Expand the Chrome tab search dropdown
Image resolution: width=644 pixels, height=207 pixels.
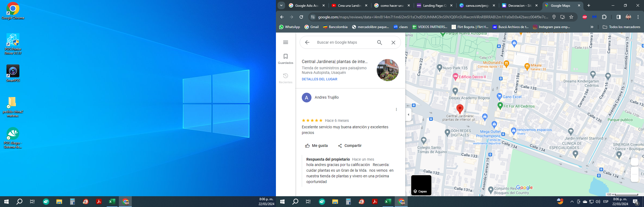pos(281,5)
